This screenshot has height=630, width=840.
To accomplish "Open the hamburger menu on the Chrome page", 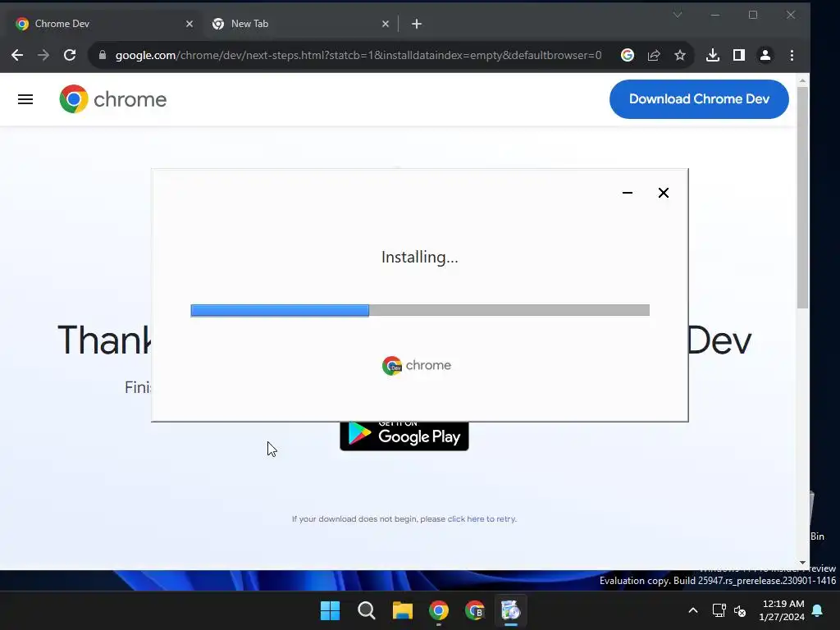I will pyautogui.click(x=25, y=99).
